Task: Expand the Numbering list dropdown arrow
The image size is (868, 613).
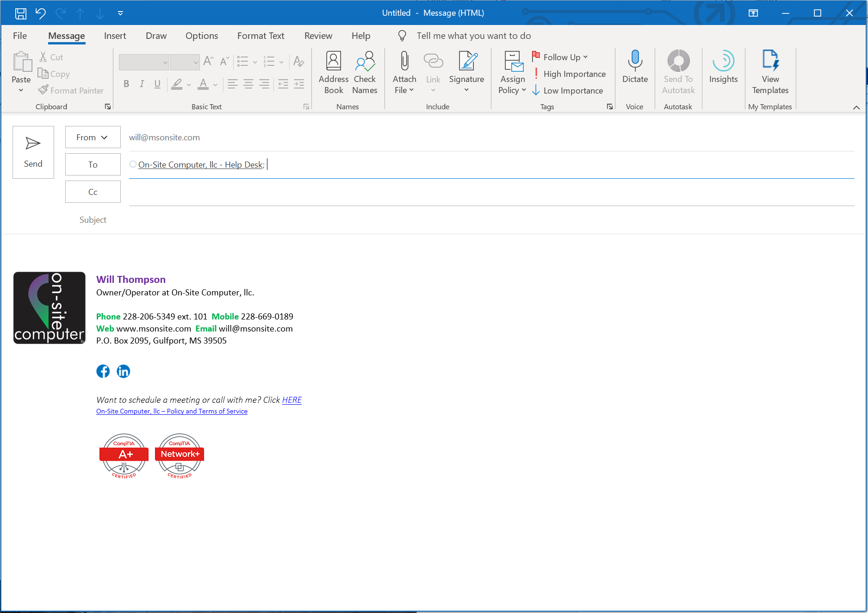Action: pyautogui.click(x=281, y=62)
